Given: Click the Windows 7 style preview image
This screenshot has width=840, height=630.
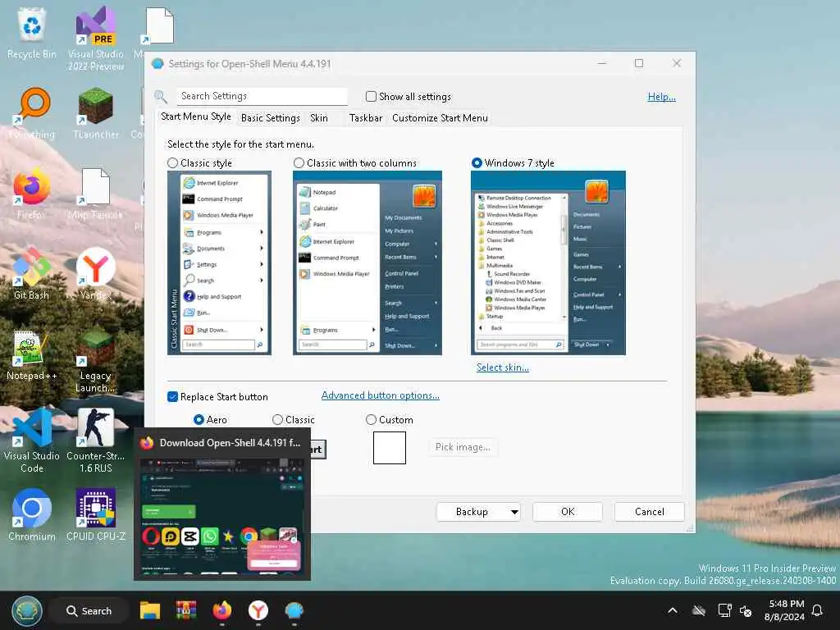Looking at the screenshot, I should pyautogui.click(x=548, y=263).
